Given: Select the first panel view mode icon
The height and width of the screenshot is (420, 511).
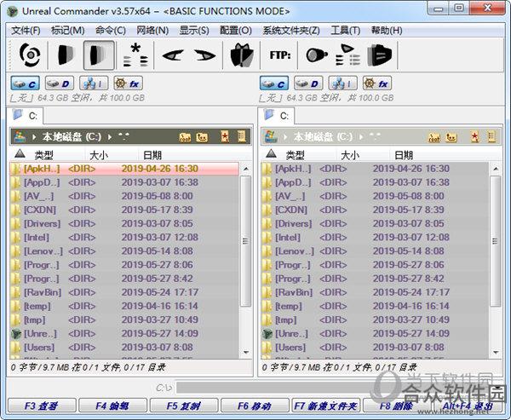Looking at the screenshot, I should (66, 55).
